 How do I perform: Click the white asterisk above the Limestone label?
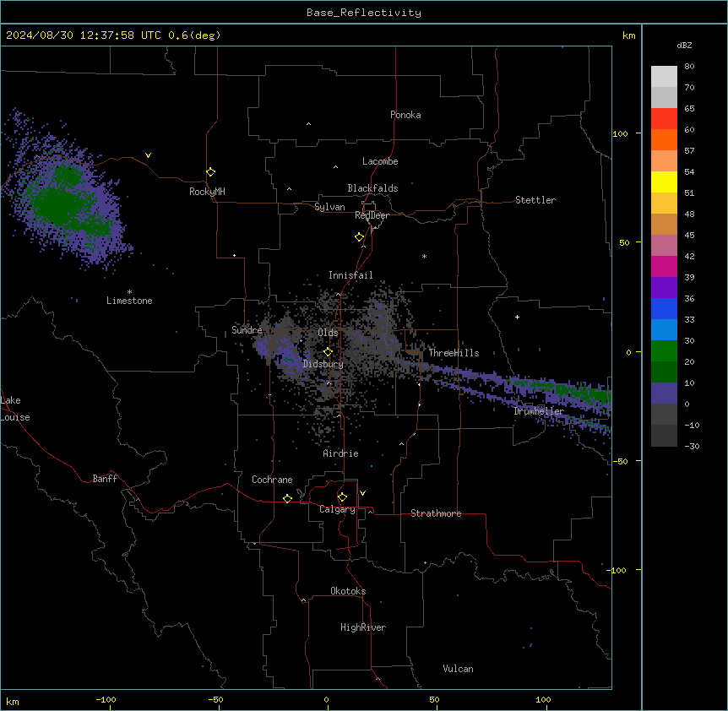tap(129, 291)
